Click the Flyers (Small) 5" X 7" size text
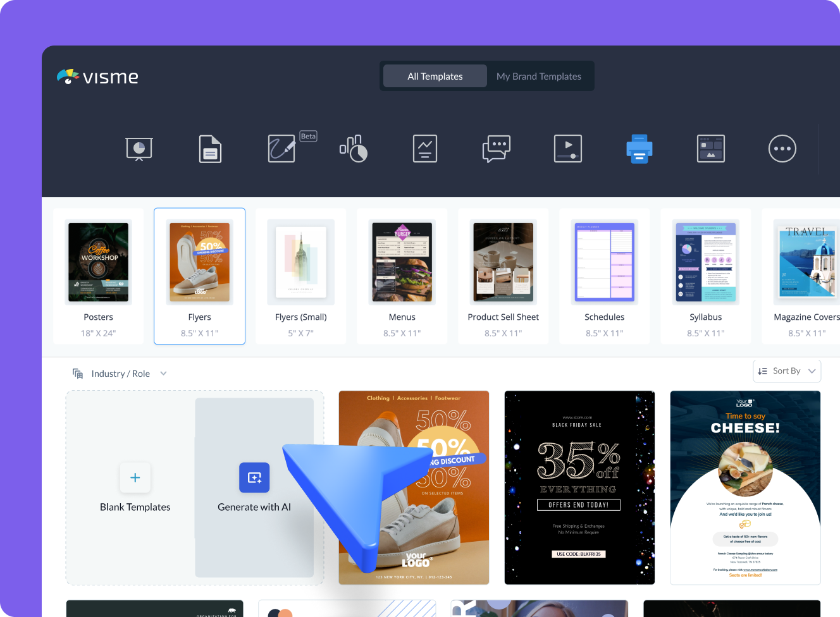 [301, 333]
